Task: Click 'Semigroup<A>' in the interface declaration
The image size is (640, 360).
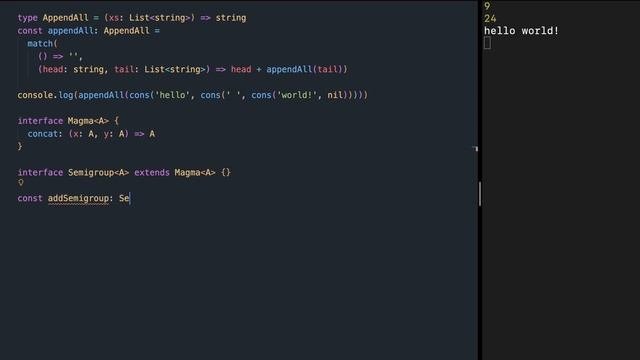Action: click(x=98, y=173)
